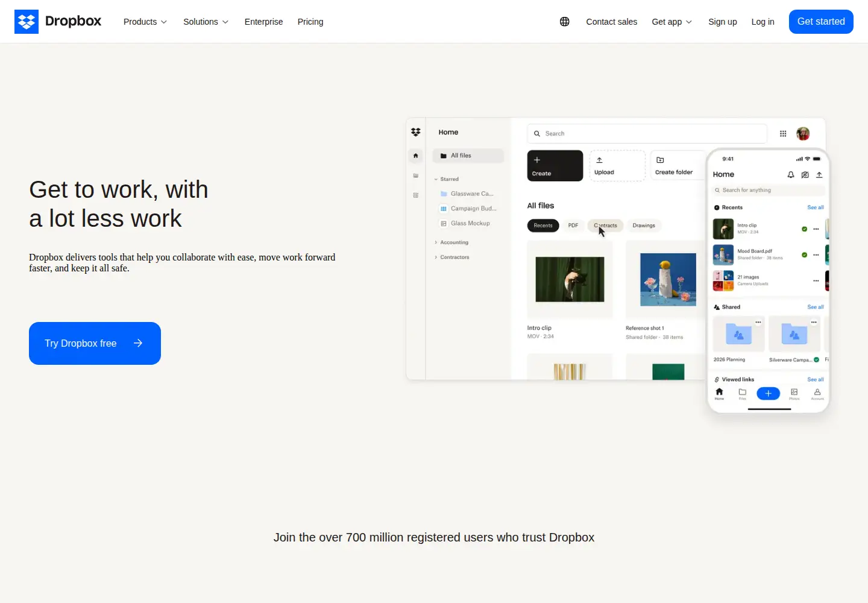Click the phone's Search for anything field

tap(768, 190)
